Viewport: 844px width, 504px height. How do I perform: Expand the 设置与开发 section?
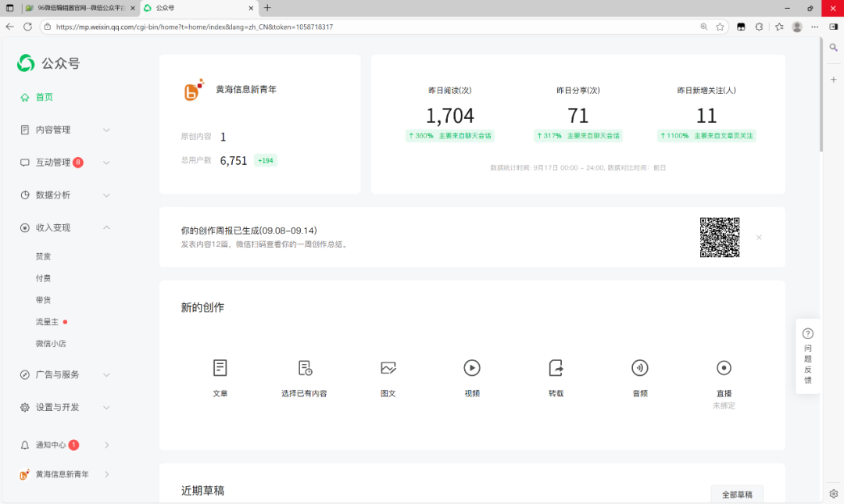click(106, 407)
